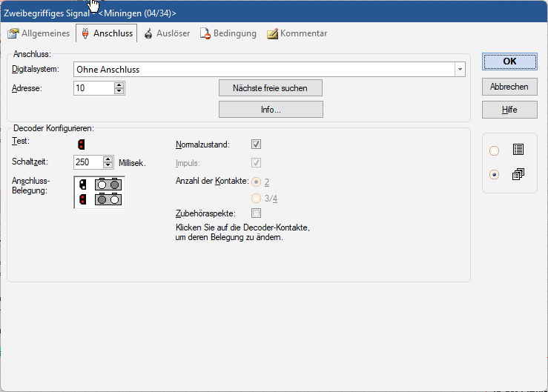Click the Abbrechen button
The width and height of the screenshot is (548, 392).
coord(509,87)
